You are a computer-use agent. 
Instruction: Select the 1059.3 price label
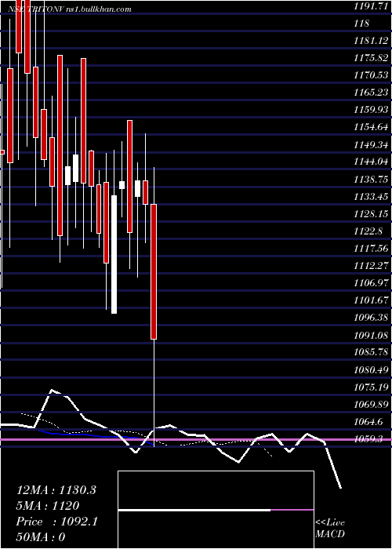(x=368, y=439)
